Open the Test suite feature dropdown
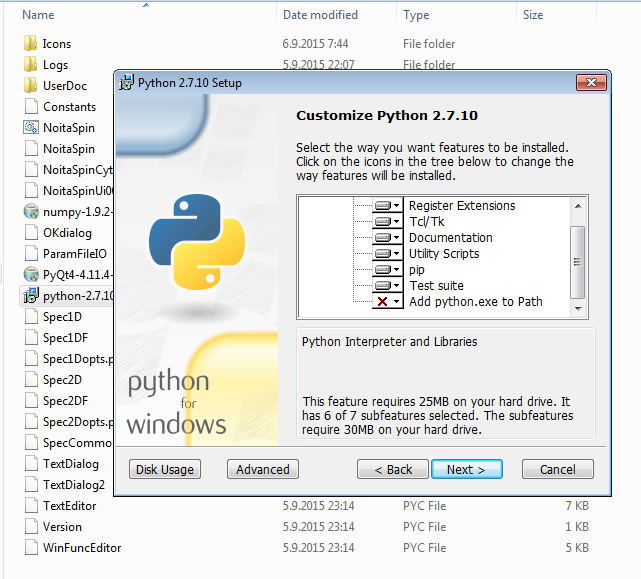This screenshot has width=641, height=579. tap(388, 285)
